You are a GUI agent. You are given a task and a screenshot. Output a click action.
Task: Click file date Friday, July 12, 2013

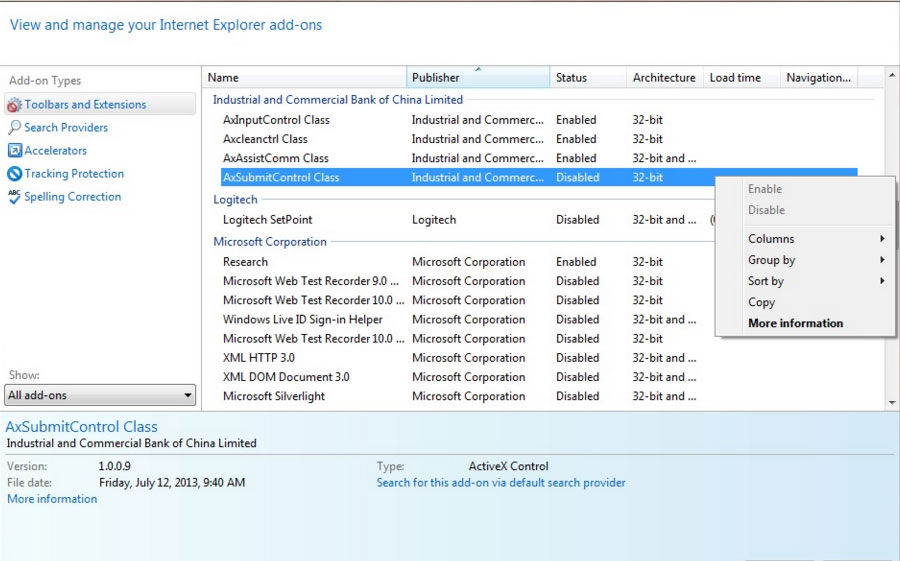coord(172,483)
